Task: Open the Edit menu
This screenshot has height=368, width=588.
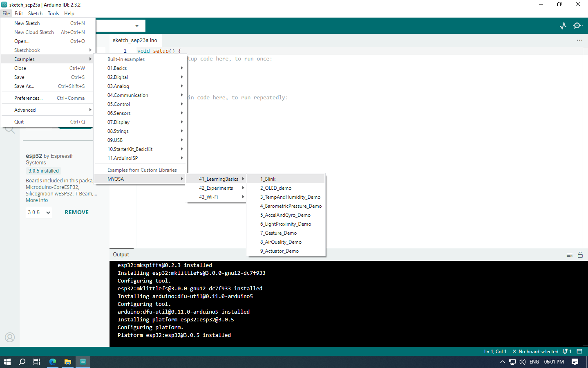Action: coord(19,13)
